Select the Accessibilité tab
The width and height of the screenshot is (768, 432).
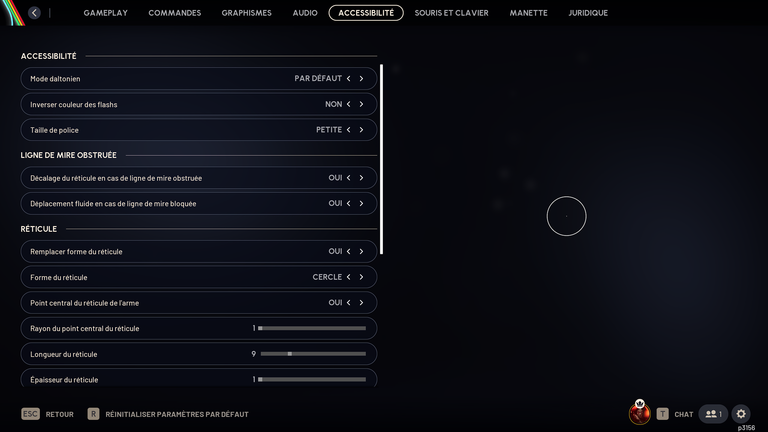coord(366,13)
